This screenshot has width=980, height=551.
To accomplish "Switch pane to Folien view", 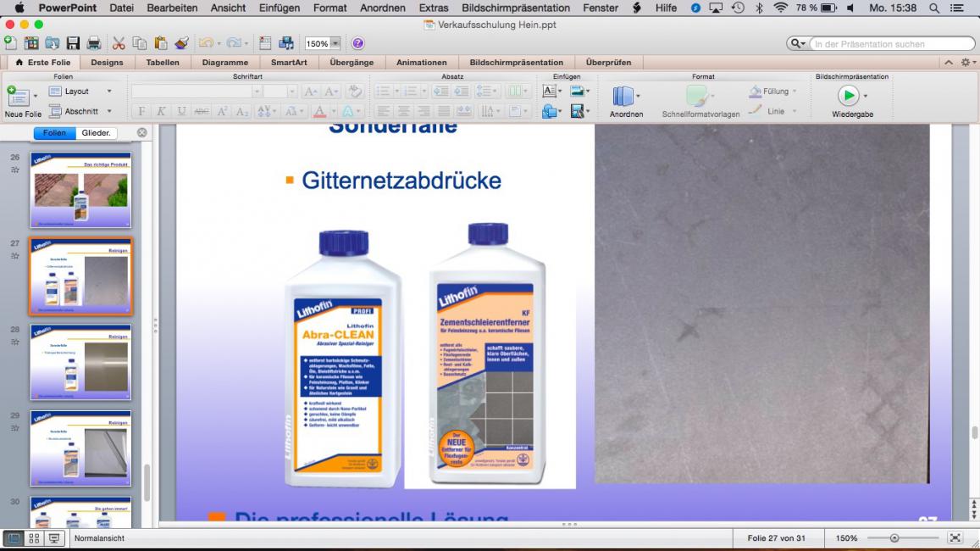I will [54, 132].
